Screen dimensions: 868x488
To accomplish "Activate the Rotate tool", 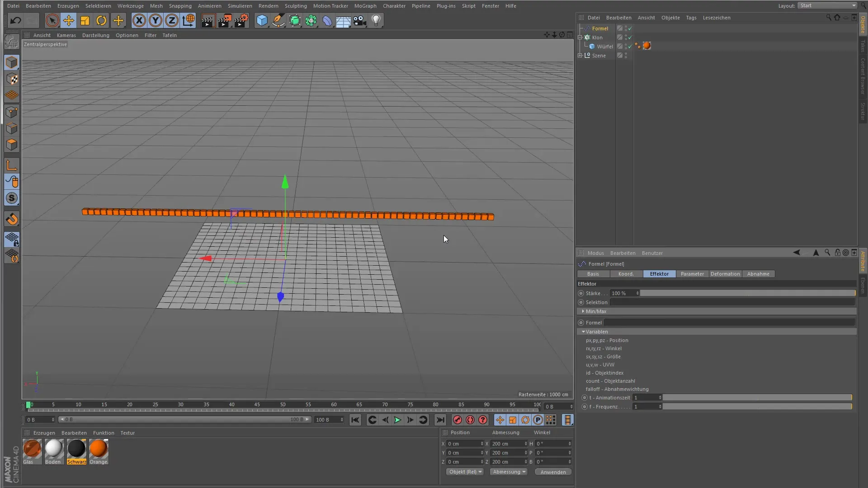I will coord(101,20).
